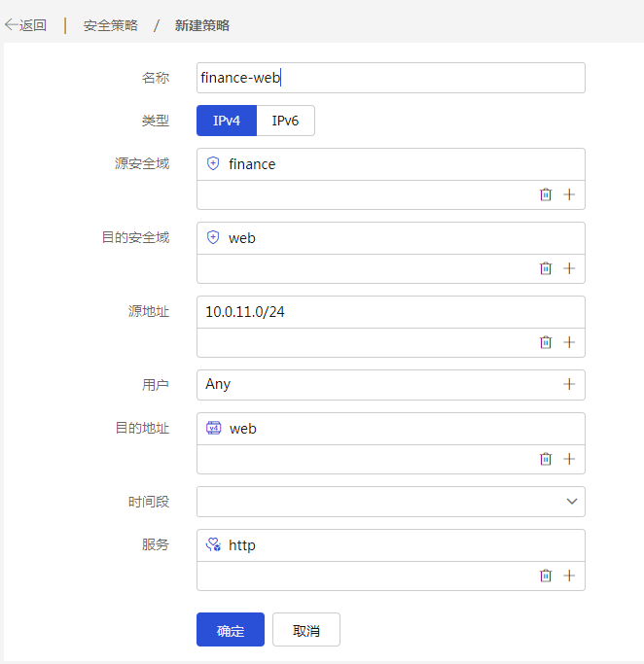Add a new destination address
644x664 pixels.
point(569,459)
